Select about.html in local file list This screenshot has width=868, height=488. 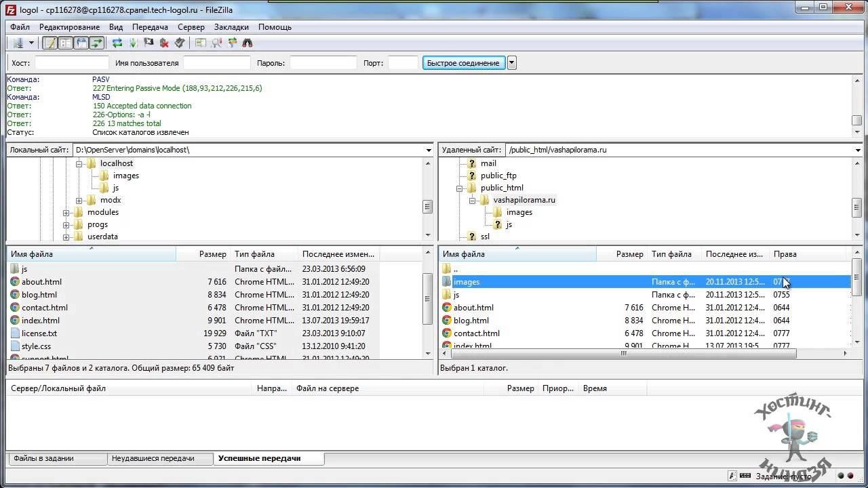click(41, 282)
